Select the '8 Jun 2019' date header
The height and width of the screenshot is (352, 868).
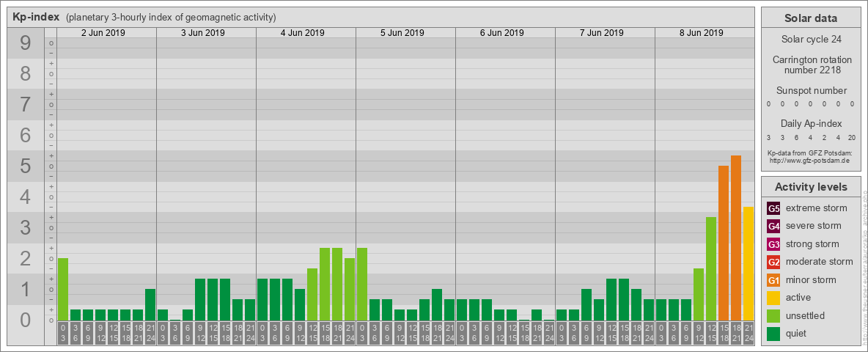702,33
